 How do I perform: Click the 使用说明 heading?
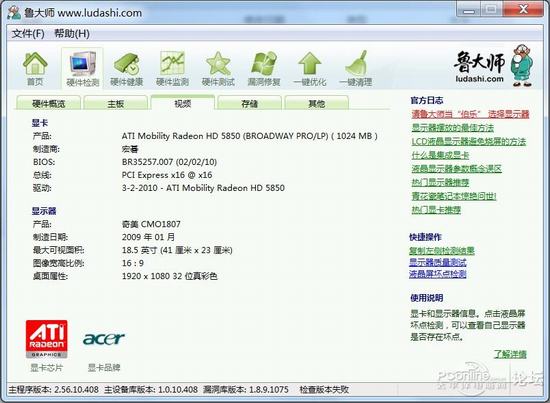coord(427,298)
